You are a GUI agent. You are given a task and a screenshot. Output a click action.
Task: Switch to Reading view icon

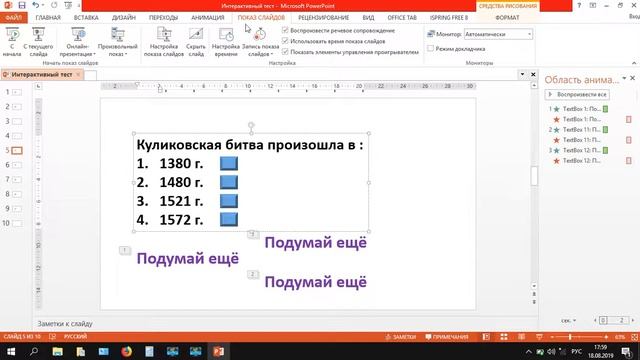[522, 337]
